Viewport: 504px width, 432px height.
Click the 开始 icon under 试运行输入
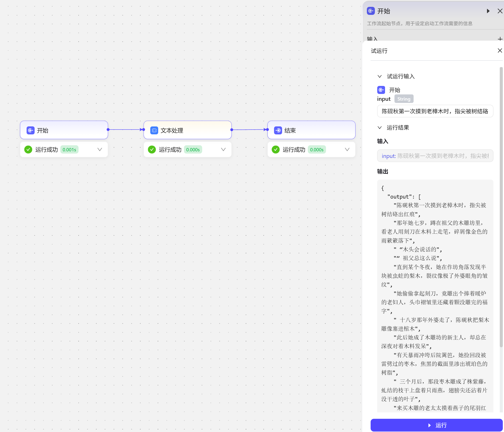click(x=381, y=90)
